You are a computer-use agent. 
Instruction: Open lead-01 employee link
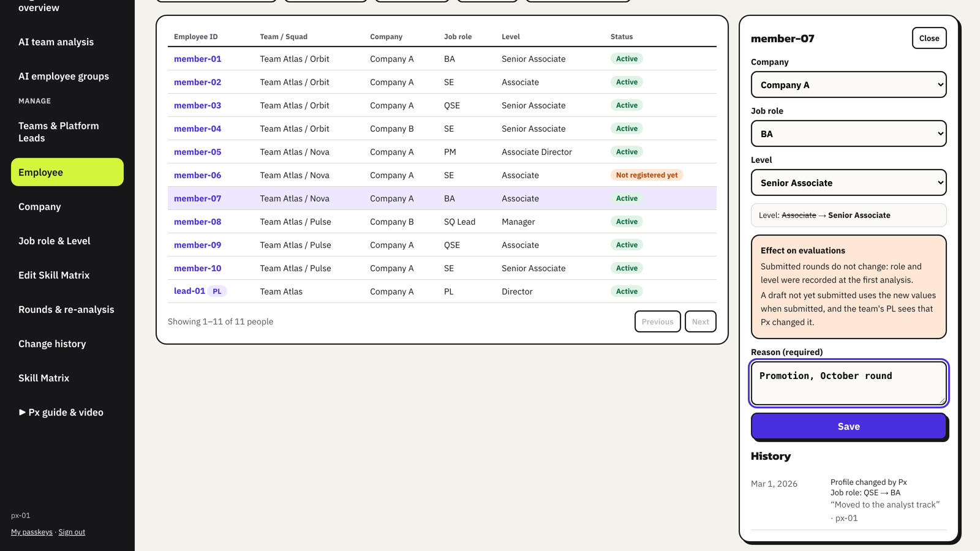[189, 291]
